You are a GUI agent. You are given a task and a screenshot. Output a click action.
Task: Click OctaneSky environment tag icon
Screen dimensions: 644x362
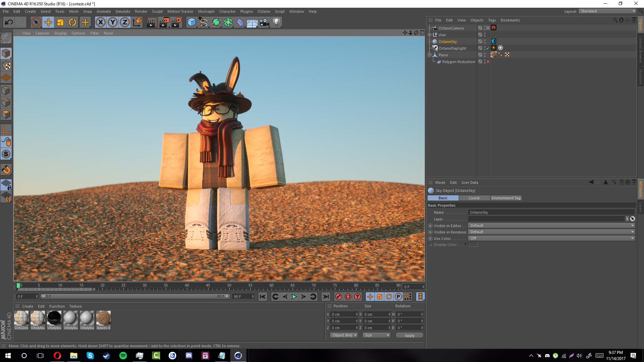494,41
